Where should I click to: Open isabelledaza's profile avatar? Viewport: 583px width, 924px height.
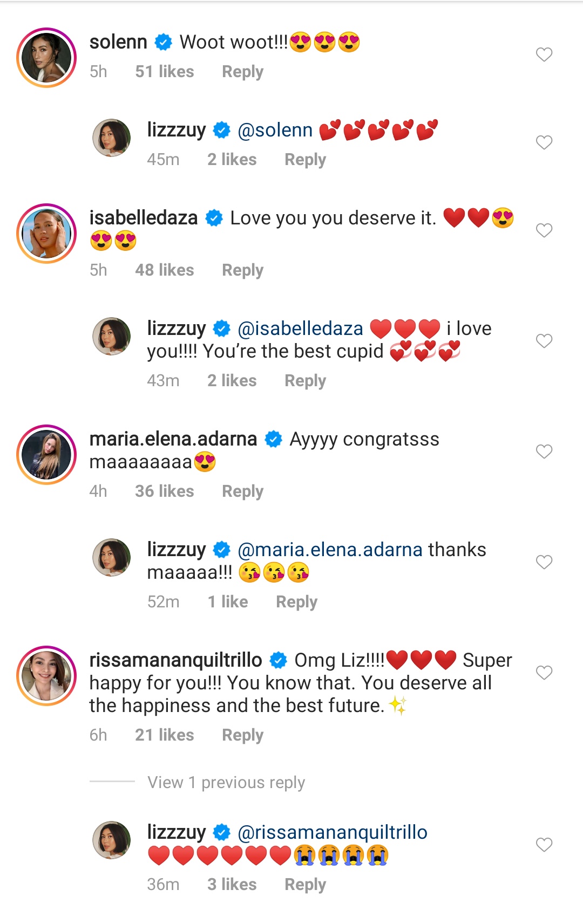(46, 234)
